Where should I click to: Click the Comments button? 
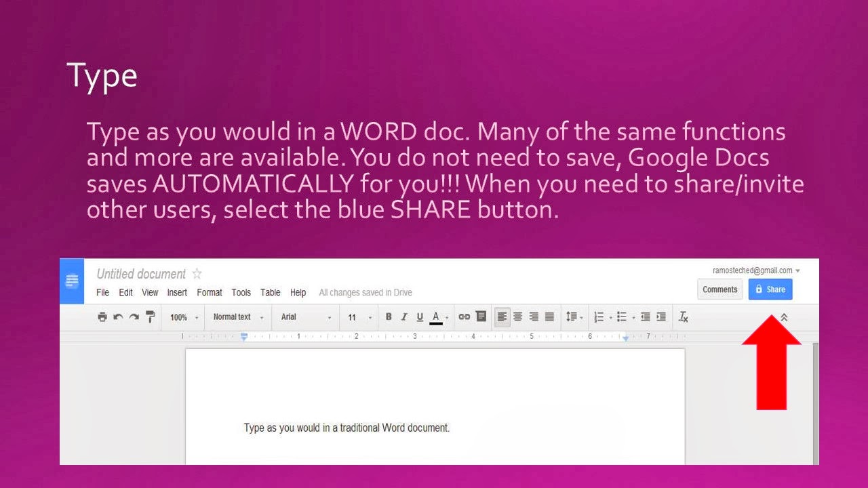719,289
